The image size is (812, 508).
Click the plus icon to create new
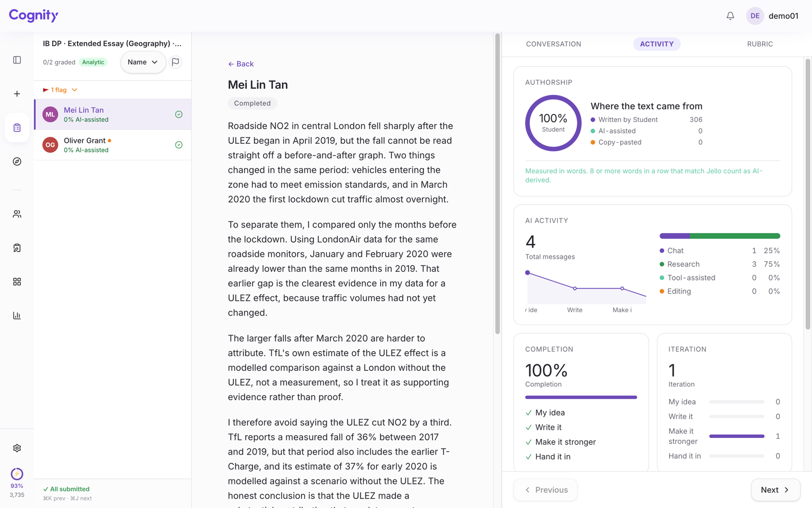tap(17, 94)
